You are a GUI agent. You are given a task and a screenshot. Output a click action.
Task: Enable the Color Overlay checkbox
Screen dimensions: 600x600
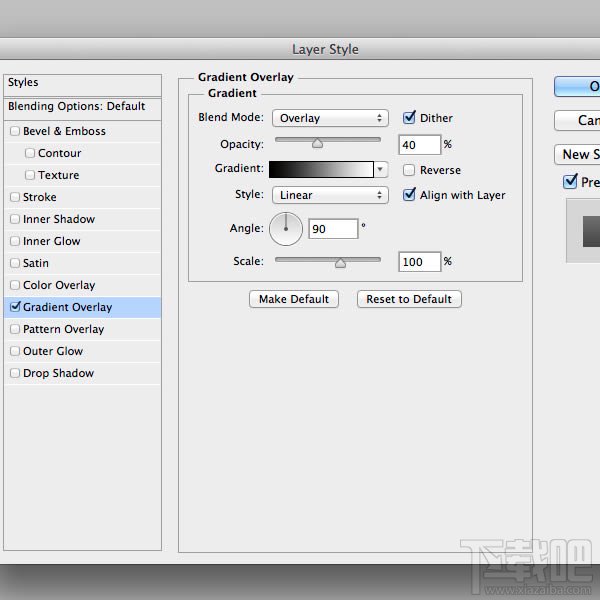pos(15,285)
